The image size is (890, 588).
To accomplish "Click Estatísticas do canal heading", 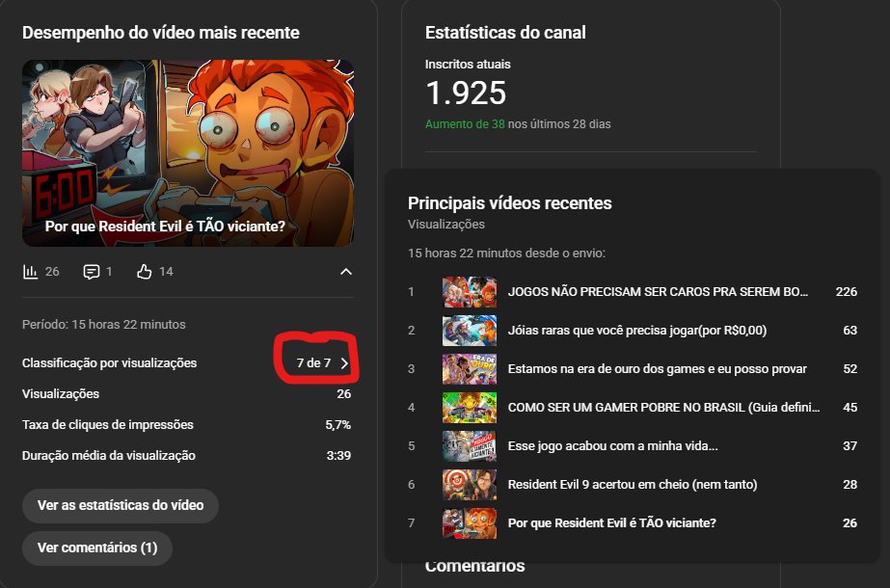I will click(505, 33).
